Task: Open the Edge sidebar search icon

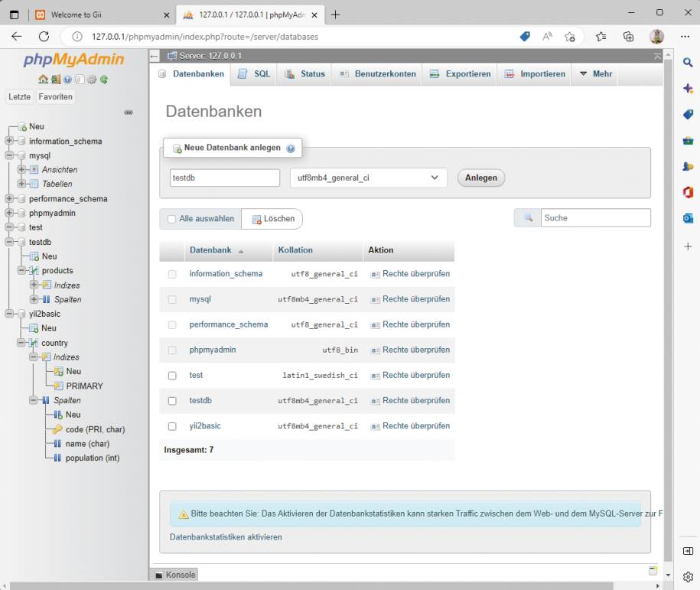Action: tap(688, 63)
